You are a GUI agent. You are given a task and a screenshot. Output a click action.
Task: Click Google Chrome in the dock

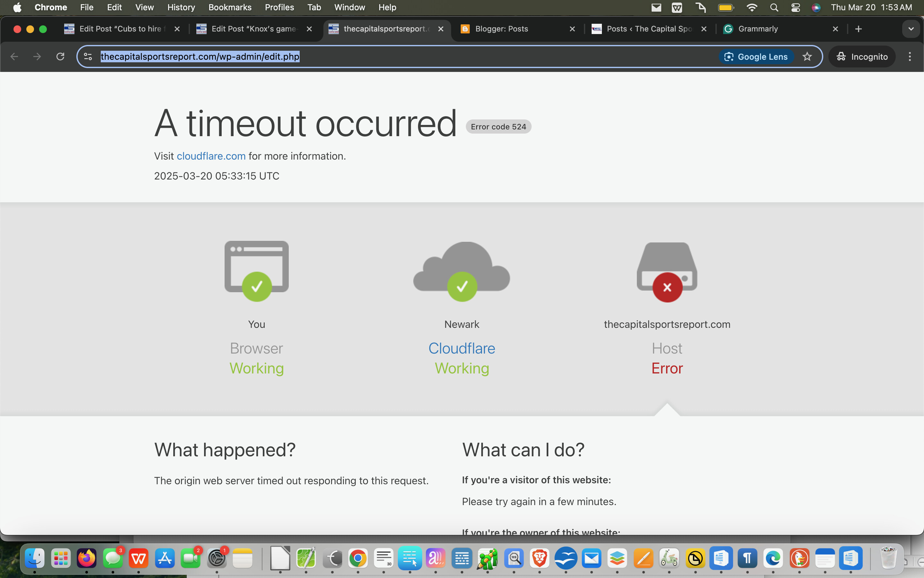[x=358, y=558]
